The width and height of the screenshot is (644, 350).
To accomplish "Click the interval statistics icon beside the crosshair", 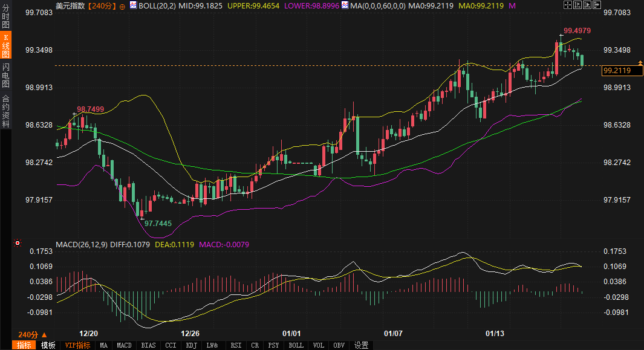I will click(x=577, y=5).
